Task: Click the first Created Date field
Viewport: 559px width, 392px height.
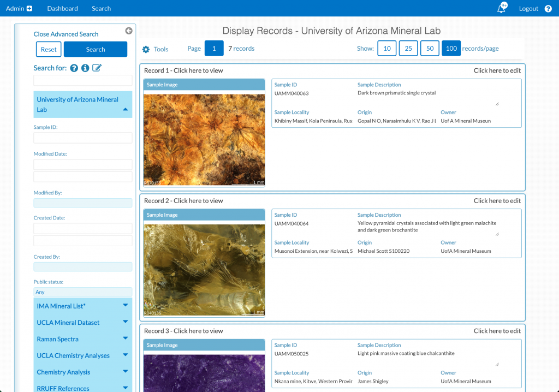Action: (83, 228)
